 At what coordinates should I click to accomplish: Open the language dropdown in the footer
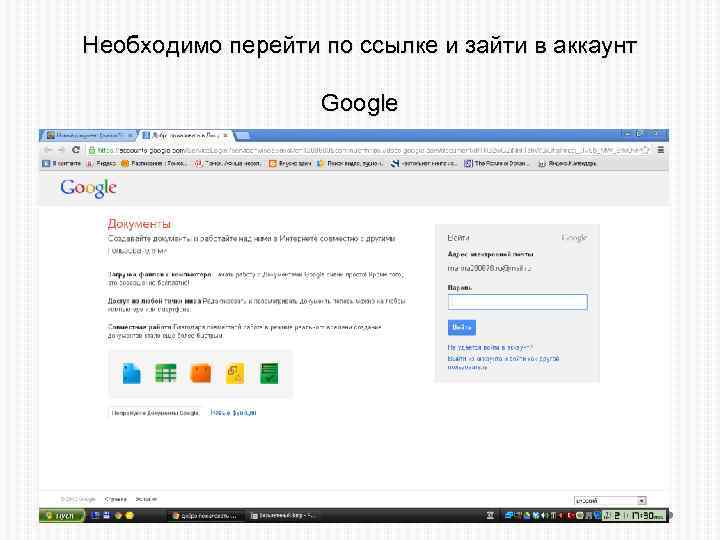pyautogui.click(x=610, y=501)
